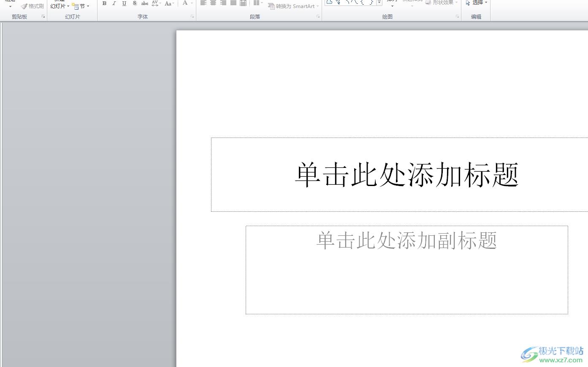Click the title placeholder 单击此处添加标题
This screenshot has height=367, width=588.
click(x=406, y=175)
